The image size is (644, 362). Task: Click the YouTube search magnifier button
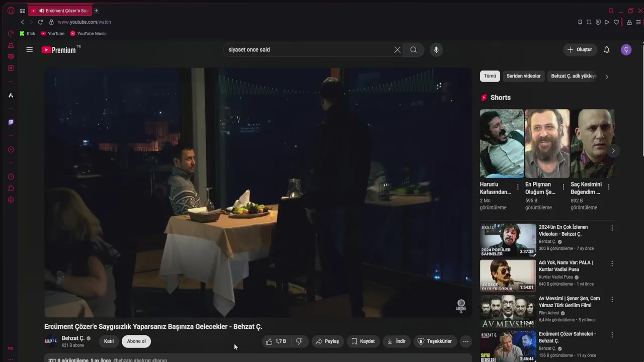414,50
